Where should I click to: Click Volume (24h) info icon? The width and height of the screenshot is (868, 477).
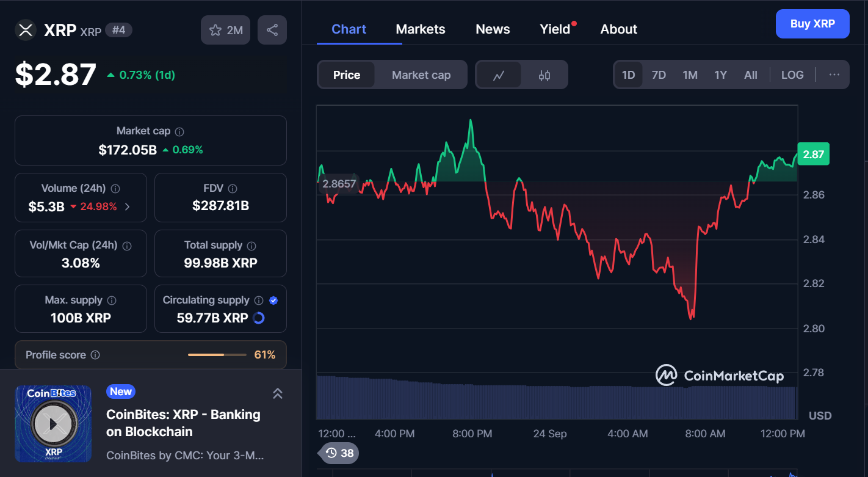(x=115, y=189)
